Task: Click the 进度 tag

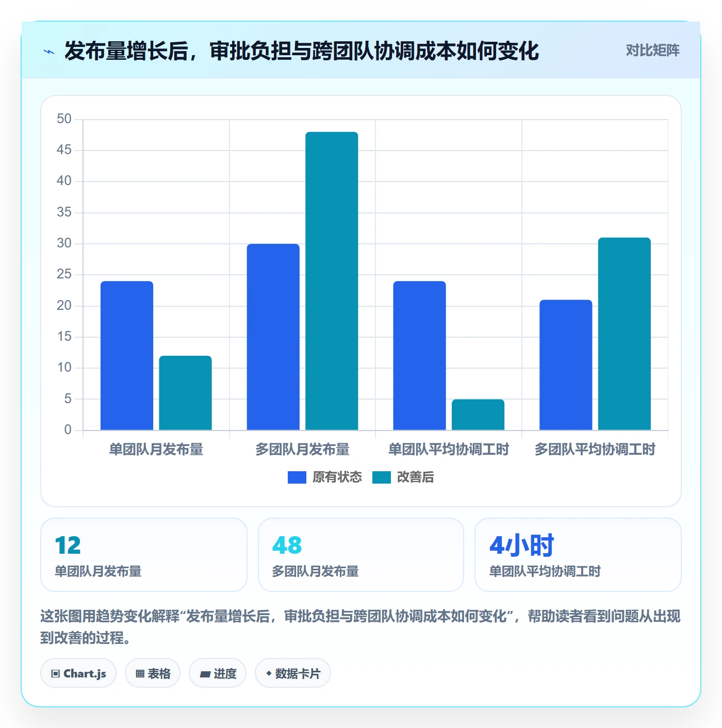Action: [218, 673]
